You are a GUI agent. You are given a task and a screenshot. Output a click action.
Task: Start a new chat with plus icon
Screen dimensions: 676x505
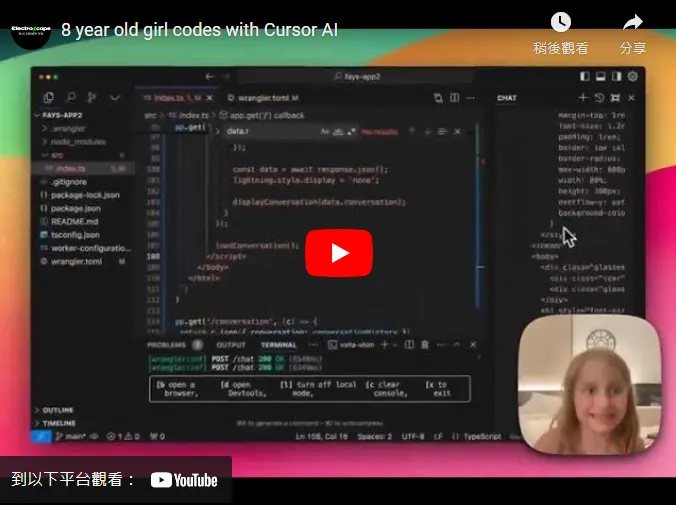[x=583, y=98]
